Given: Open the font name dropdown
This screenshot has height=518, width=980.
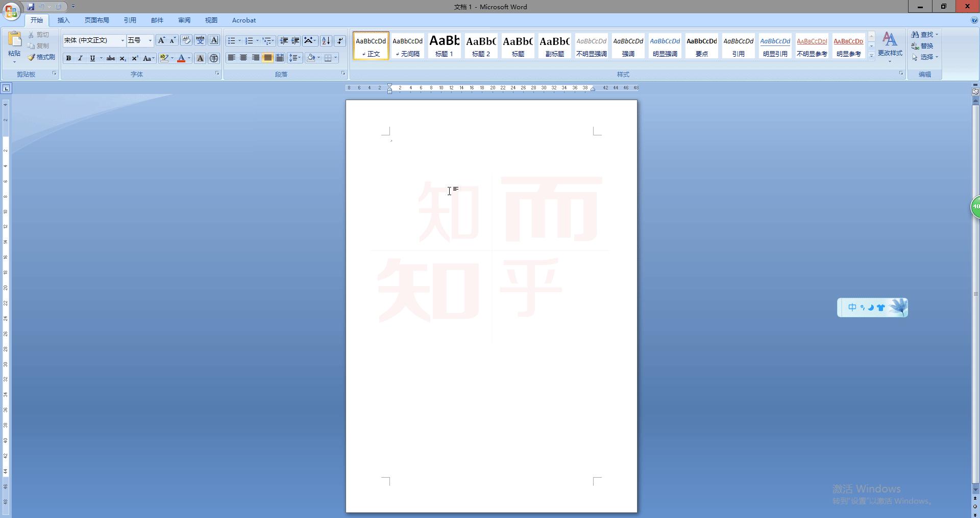Looking at the screenshot, I should coord(122,40).
